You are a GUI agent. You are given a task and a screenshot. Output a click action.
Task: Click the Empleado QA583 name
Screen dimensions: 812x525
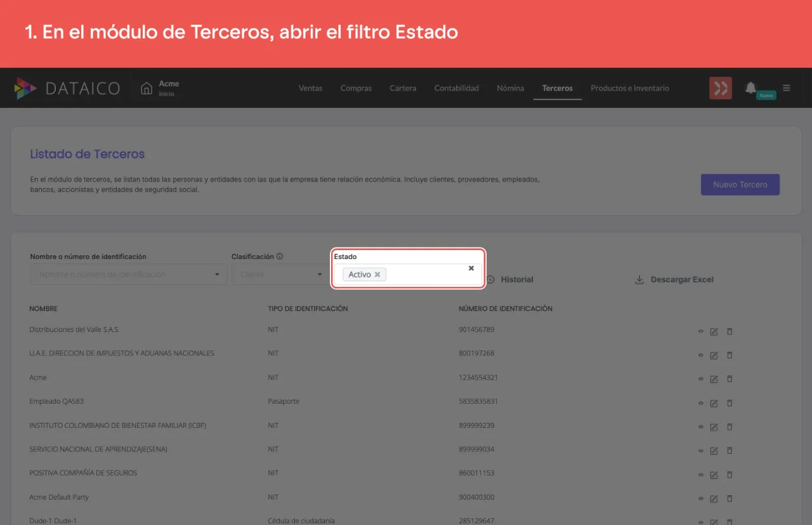(56, 401)
